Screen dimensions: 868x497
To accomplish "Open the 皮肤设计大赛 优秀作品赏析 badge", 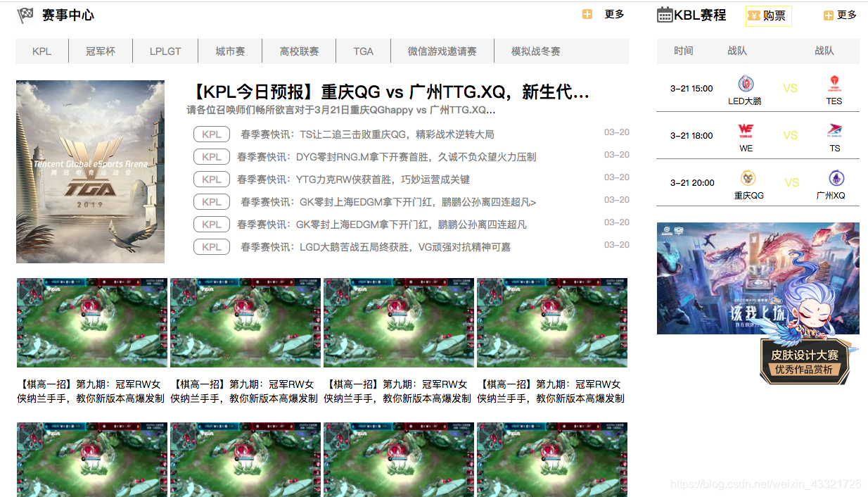I will pos(805,362).
